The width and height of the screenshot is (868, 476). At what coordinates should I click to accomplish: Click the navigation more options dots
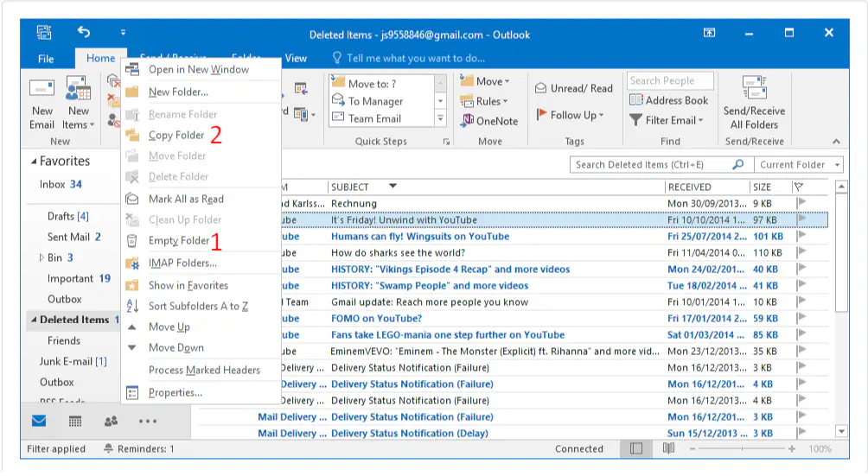(x=148, y=422)
